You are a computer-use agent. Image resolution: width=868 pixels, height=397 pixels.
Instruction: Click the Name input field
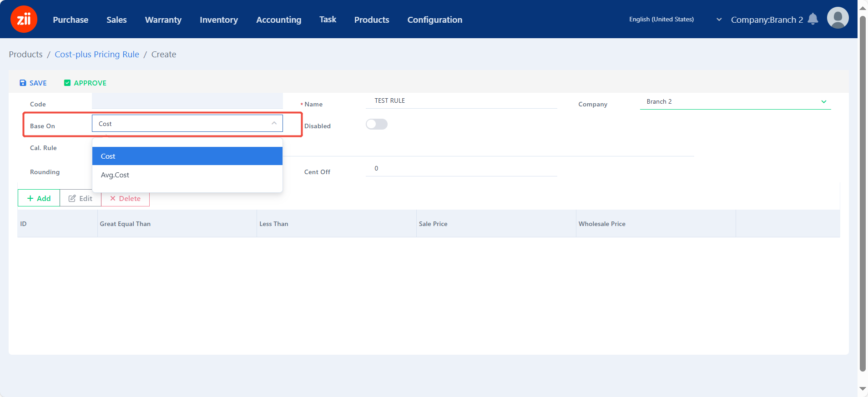coord(461,101)
